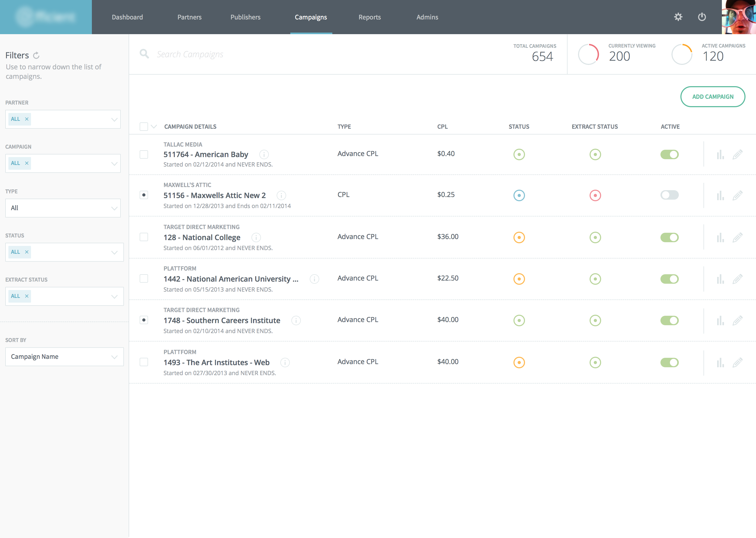This screenshot has height=538, width=756.
Task: Open the Campaign filter dropdown
Action: click(63, 163)
